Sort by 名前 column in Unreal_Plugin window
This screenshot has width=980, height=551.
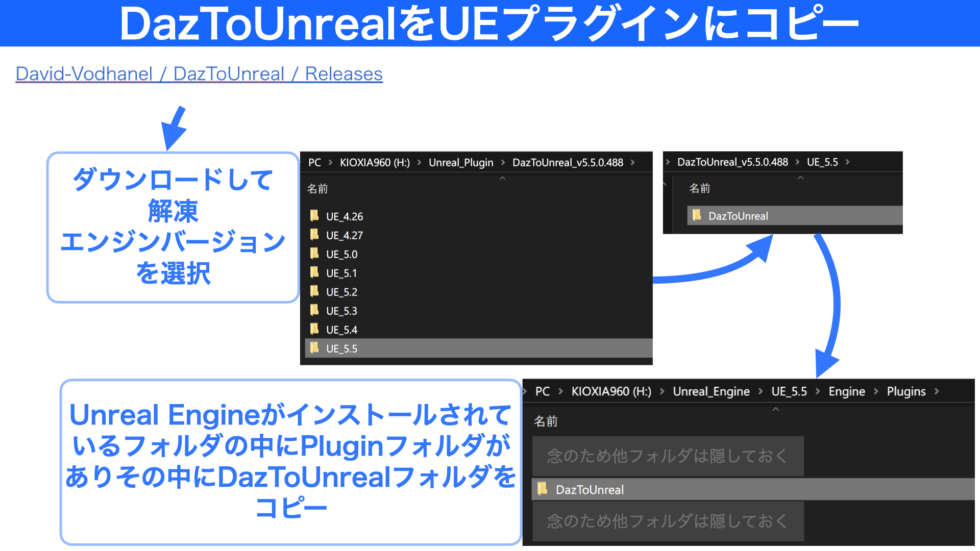coord(317,189)
